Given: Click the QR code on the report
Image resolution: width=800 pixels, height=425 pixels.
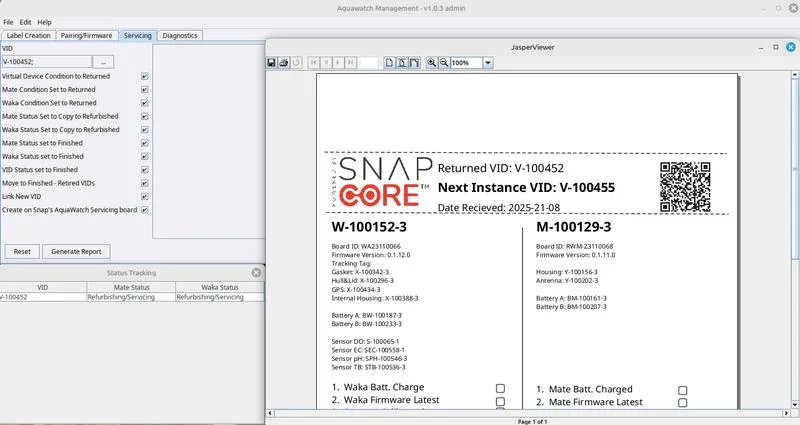Looking at the screenshot, I should 685,187.
